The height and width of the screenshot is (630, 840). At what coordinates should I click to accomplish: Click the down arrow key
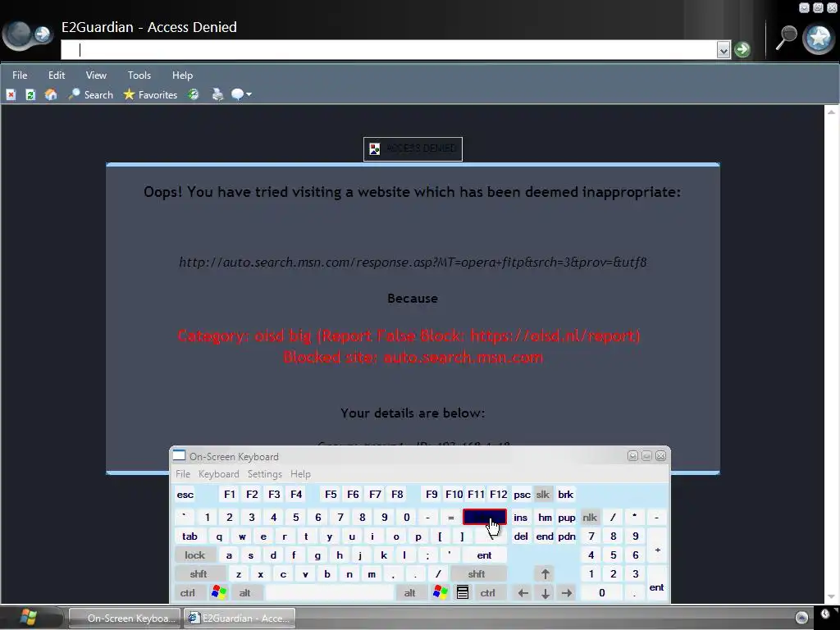click(x=546, y=593)
